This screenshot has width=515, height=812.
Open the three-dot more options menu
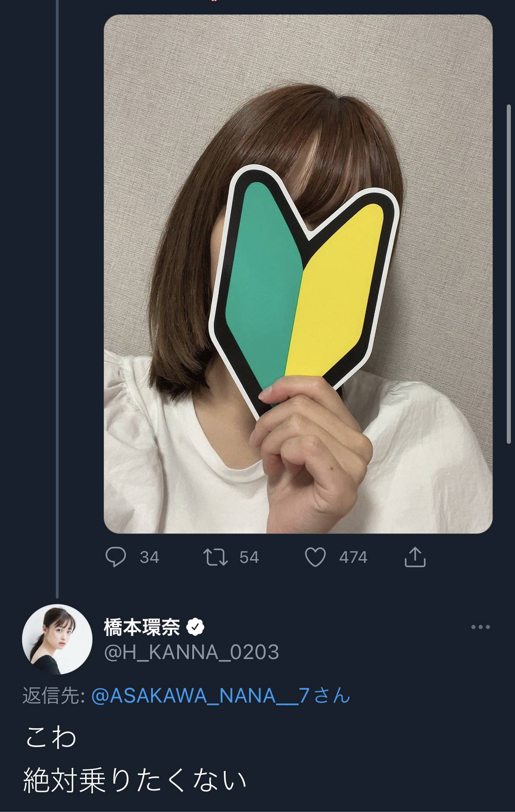pos(480,627)
